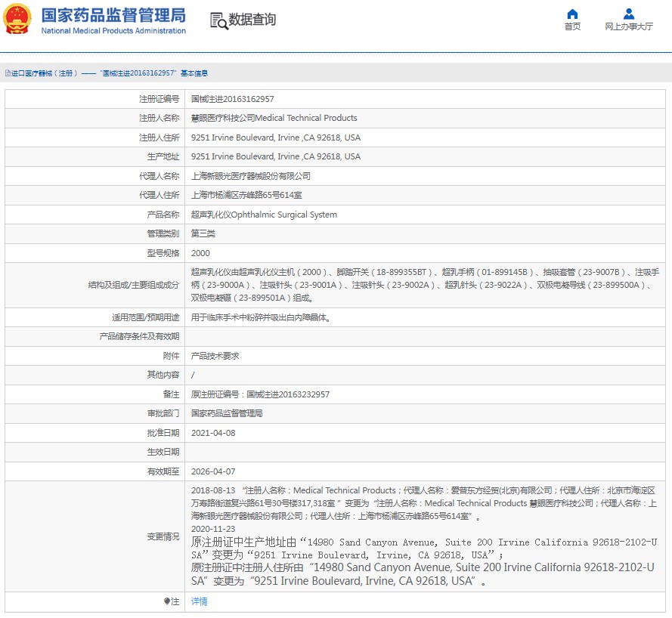This screenshot has height=618, width=672.
Task: Click expiry date 2026-04-07
Action: tap(213, 471)
